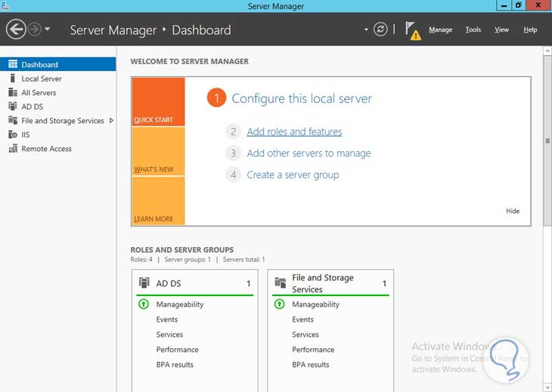Viewport: 552px width, 392px height.
Task: Expand the File and Storage Services submenu
Action: coord(111,120)
